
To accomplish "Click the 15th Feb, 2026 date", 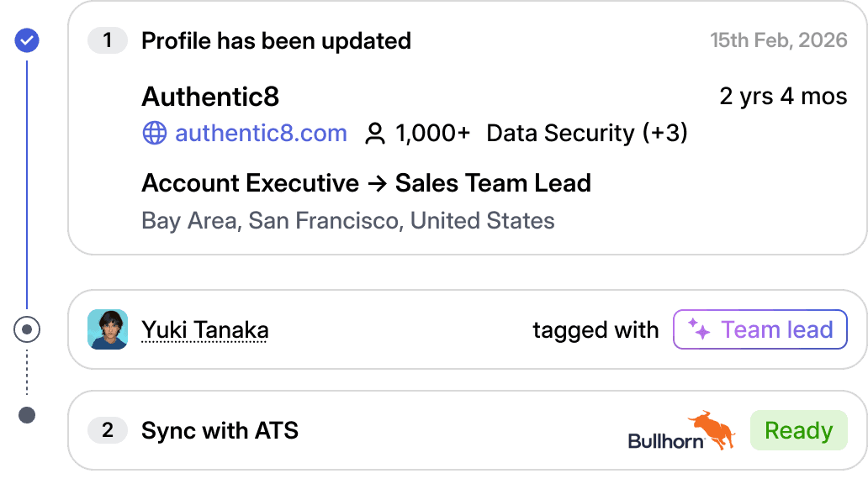I will (x=778, y=40).
